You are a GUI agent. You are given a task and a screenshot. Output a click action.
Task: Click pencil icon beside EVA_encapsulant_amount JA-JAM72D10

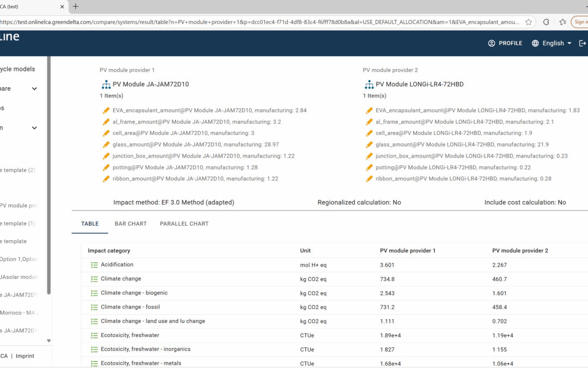pos(106,111)
